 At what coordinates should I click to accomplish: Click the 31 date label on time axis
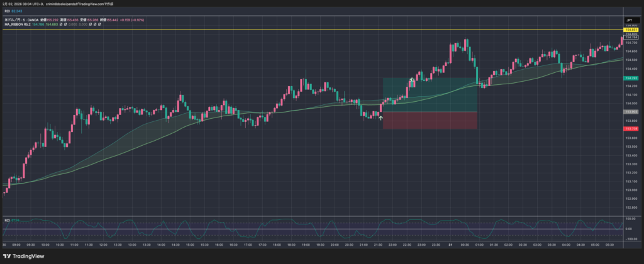tap(450, 245)
